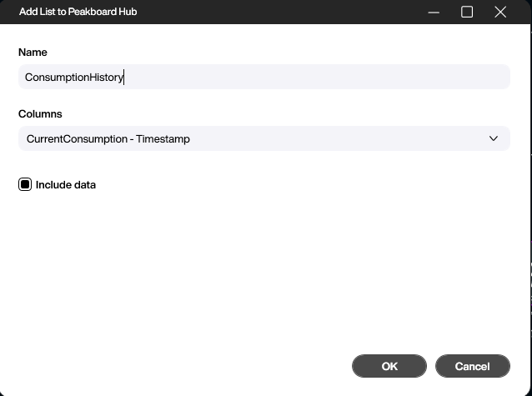Open the Columns dropdown list
Viewport: 532px width, 396px height.
click(x=264, y=138)
